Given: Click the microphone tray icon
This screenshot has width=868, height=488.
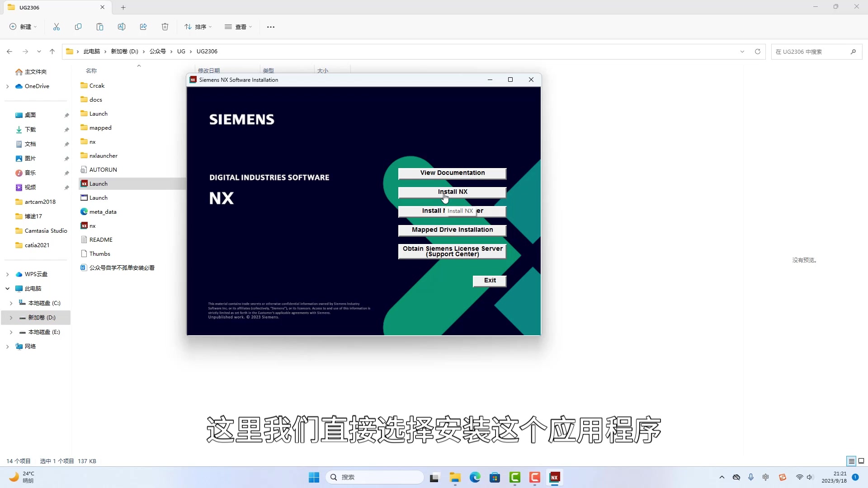Looking at the screenshot, I should pos(751,477).
